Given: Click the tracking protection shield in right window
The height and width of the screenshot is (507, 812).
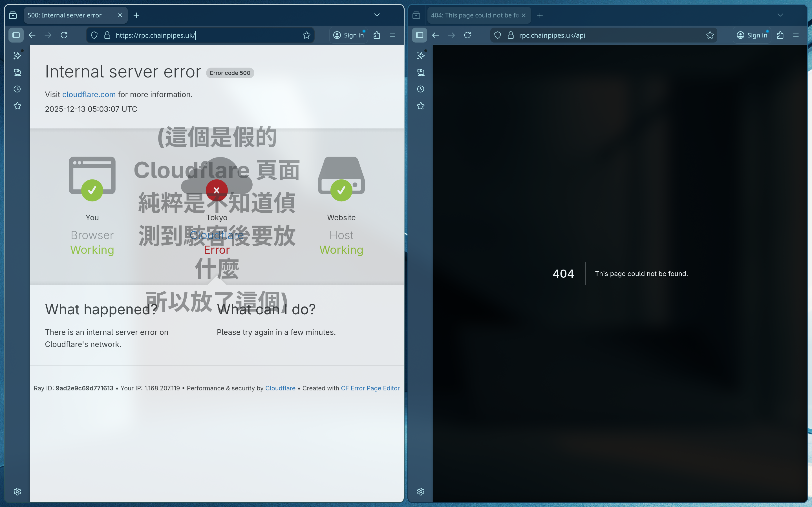Looking at the screenshot, I should [x=498, y=35].
